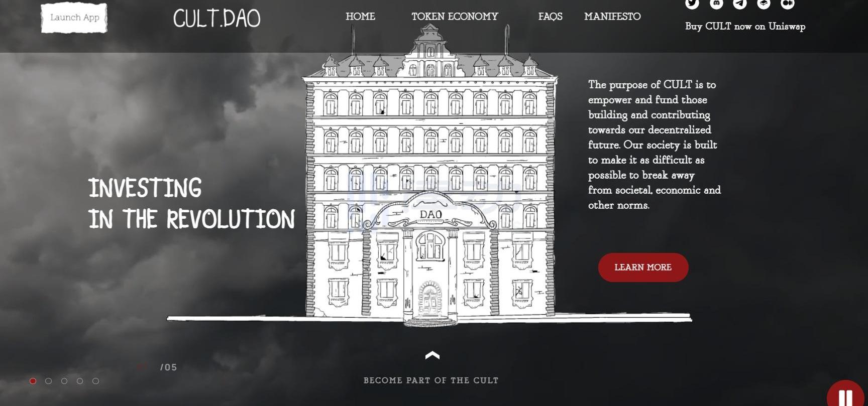This screenshot has height=406, width=868.
Task: Open the HOME menu item
Action: (x=360, y=17)
